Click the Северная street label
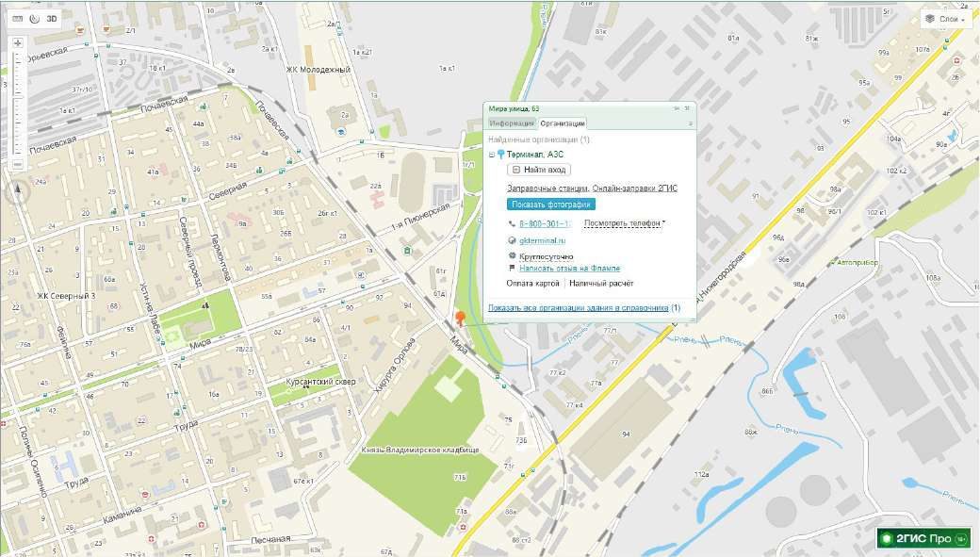The height and width of the screenshot is (557, 980). (x=227, y=191)
